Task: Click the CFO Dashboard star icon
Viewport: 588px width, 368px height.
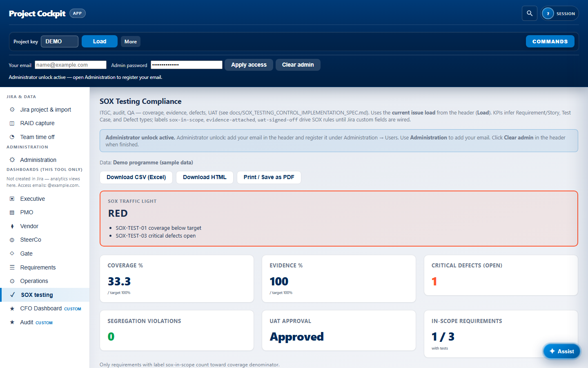Action: (x=12, y=309)
